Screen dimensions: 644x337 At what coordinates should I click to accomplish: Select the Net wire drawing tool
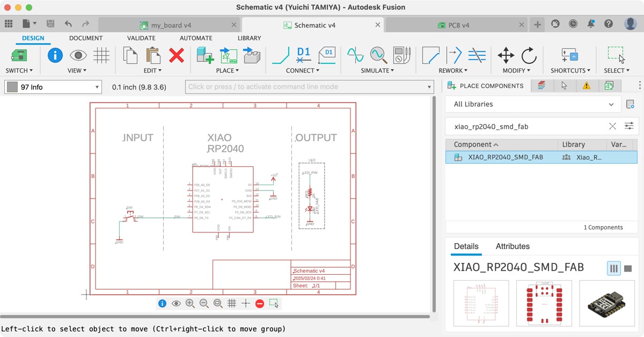(281, 55)
